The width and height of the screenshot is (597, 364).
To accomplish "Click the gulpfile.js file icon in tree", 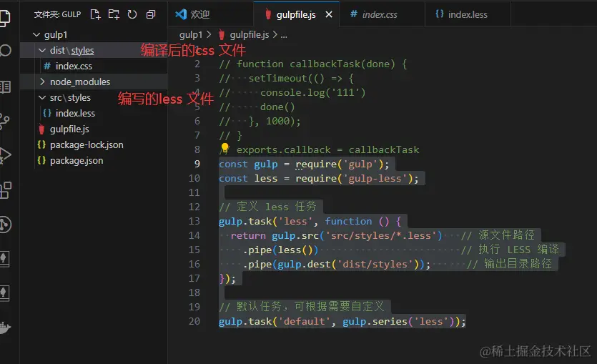I will click(x=41, y=129).
